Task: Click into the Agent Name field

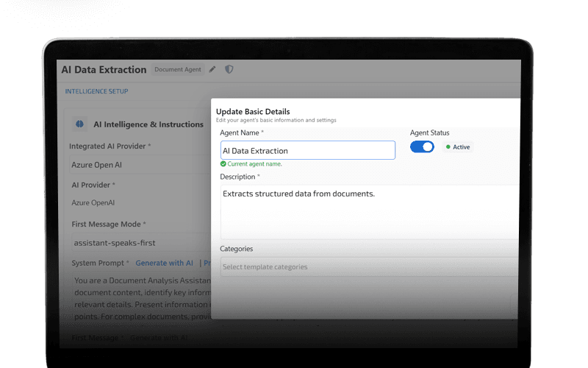Action: pos(307,151)
